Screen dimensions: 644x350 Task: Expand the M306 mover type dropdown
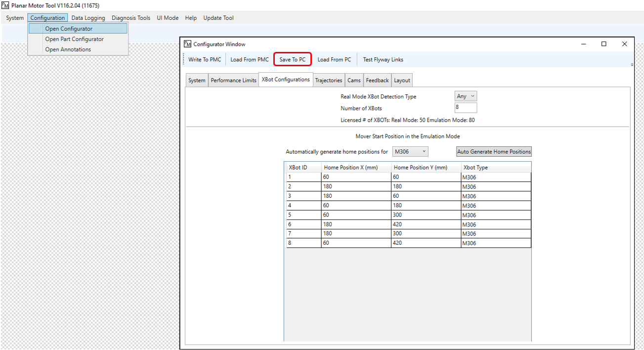[410, 152]
